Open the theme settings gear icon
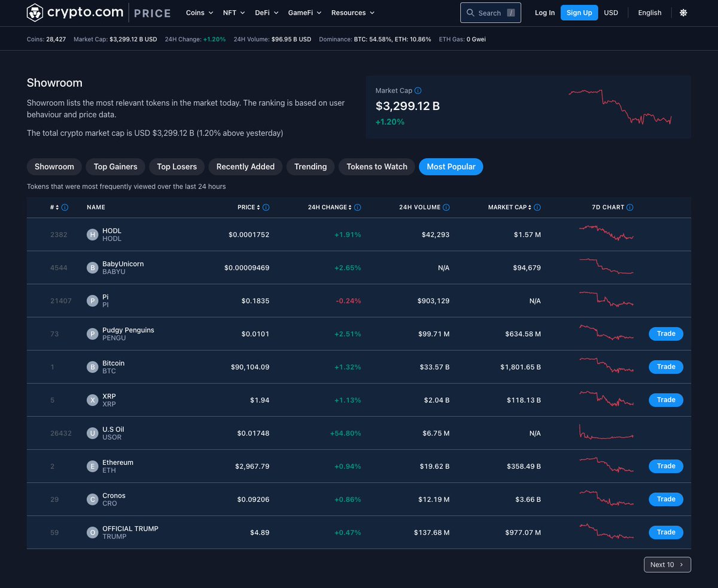The width and height of the screenshot is (718, 588). point(683,13)
